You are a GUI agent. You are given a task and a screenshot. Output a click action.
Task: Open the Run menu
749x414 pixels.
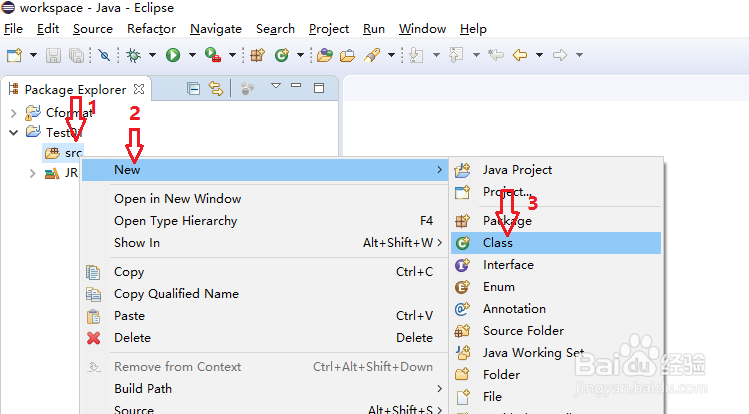coord(374,29)
